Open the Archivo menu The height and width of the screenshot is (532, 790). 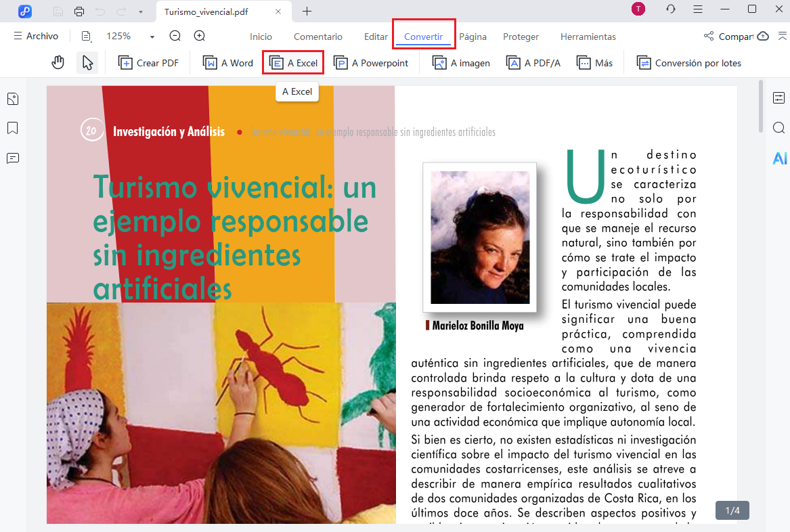[x=36, y=37]
